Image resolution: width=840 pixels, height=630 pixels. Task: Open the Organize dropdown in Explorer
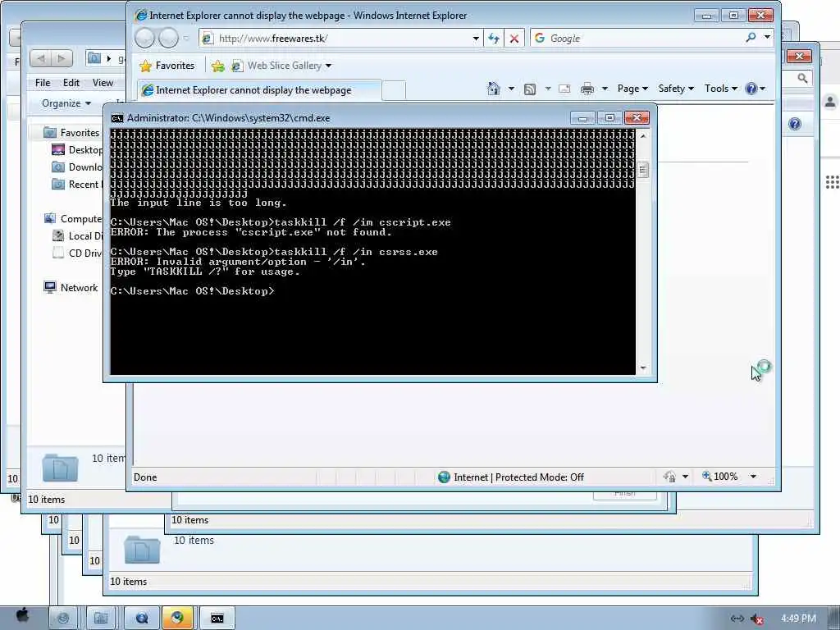click(66, 103)
